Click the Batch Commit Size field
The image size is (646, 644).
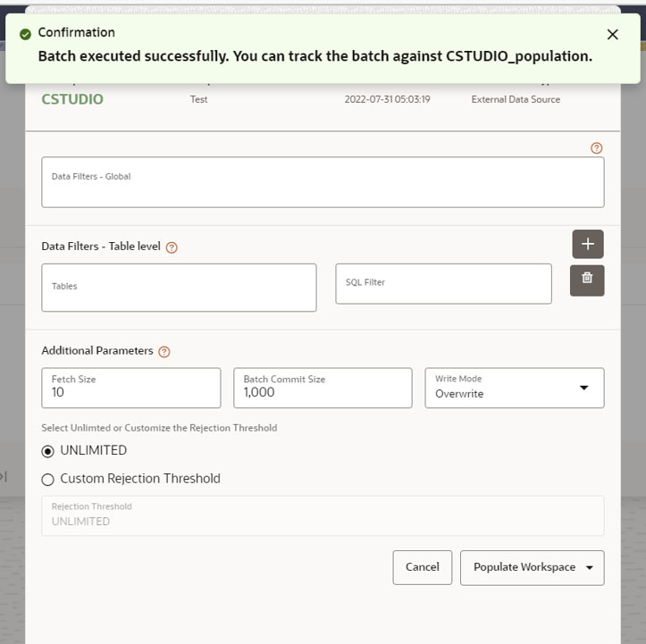coord(323,388)
